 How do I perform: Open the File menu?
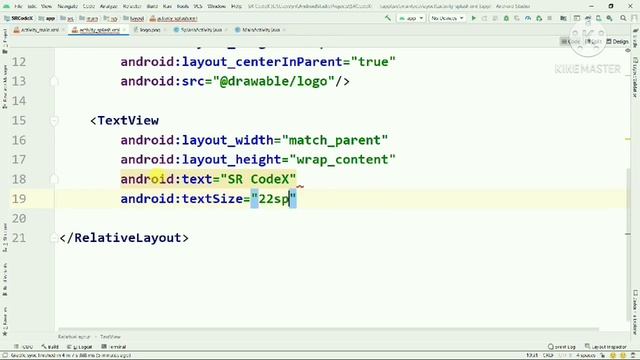point(18,7)
